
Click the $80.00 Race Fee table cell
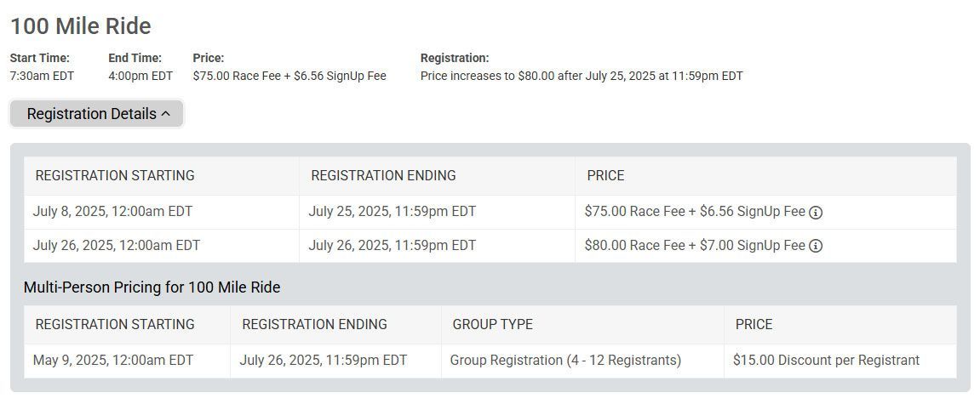(765, 246)
